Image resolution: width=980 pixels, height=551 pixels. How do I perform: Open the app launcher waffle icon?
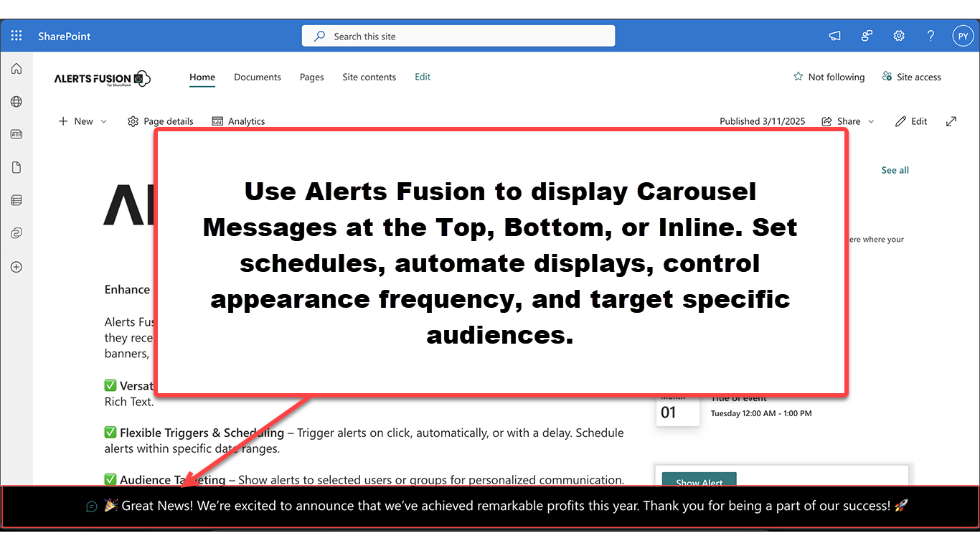point(17,36)
